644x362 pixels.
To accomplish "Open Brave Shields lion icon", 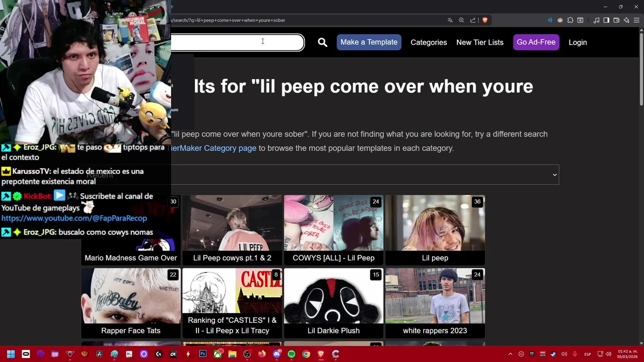I will [485, 20].
